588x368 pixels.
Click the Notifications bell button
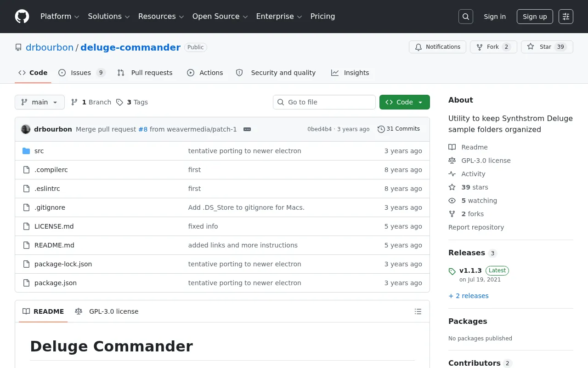click(437, 47)
